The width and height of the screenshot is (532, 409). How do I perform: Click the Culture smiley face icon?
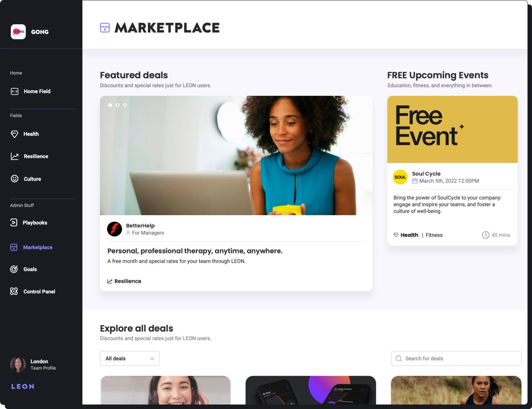coord(15,179)
